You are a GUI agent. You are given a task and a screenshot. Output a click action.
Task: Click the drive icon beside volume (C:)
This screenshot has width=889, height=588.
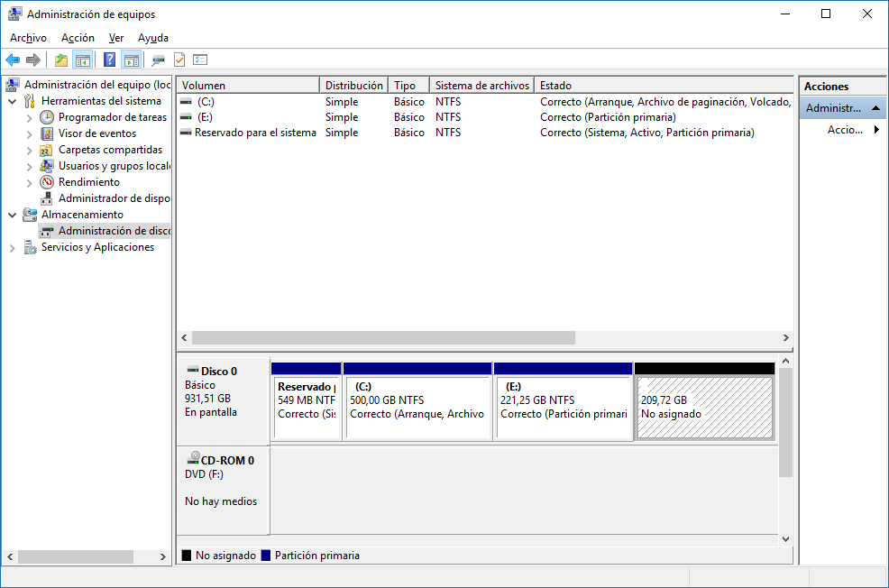tap(186, 102)
